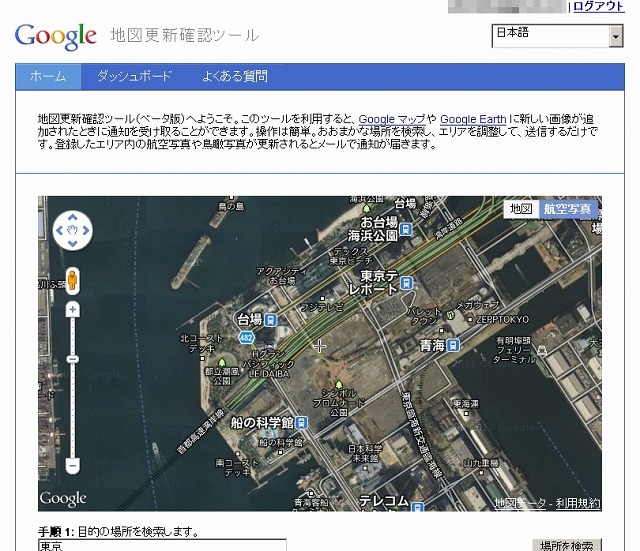Click the 東京テレポート station icon
This screenshot has width=640, height=551.
point(407,282)
